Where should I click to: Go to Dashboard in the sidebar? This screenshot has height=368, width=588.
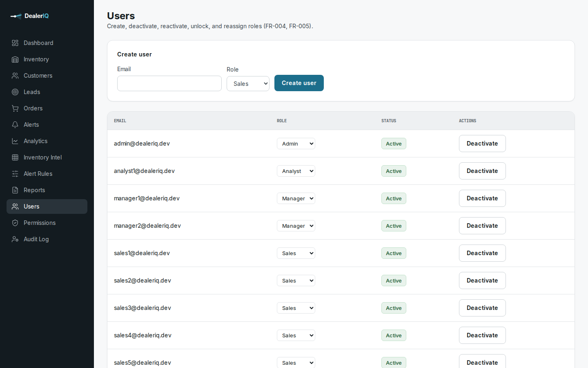47,43
